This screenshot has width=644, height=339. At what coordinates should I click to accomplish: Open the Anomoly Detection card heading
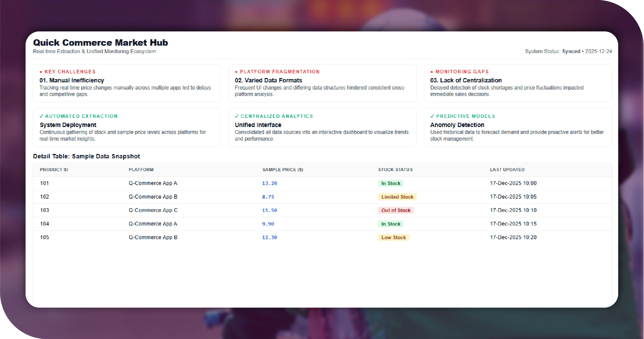457,125
